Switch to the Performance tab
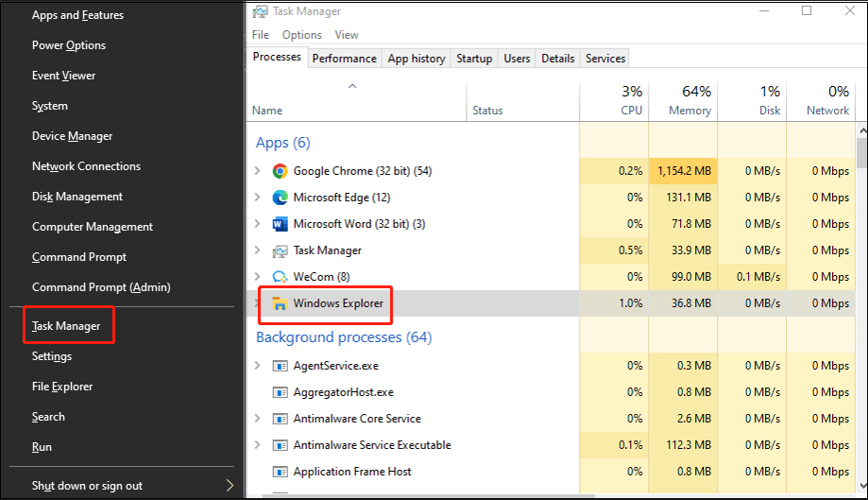This screenshot has height=500, width=868. pyautogui.click(x=345, y=59)
